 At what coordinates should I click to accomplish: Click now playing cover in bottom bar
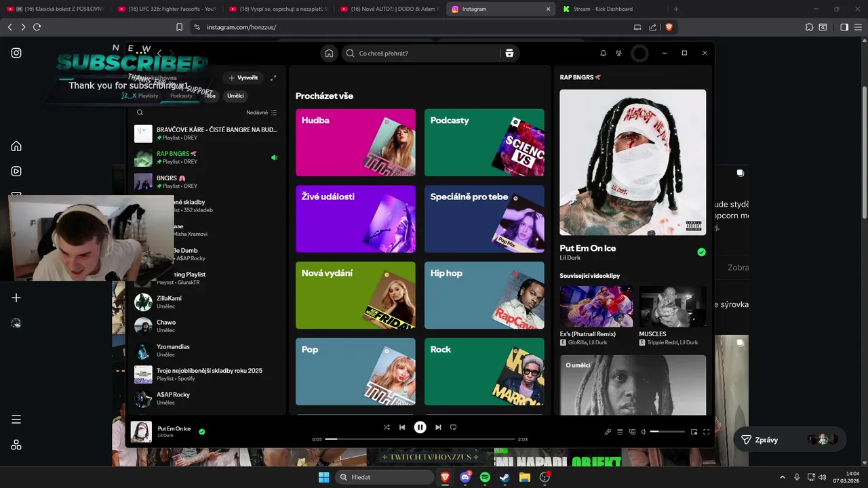click(x=141, y=432)
